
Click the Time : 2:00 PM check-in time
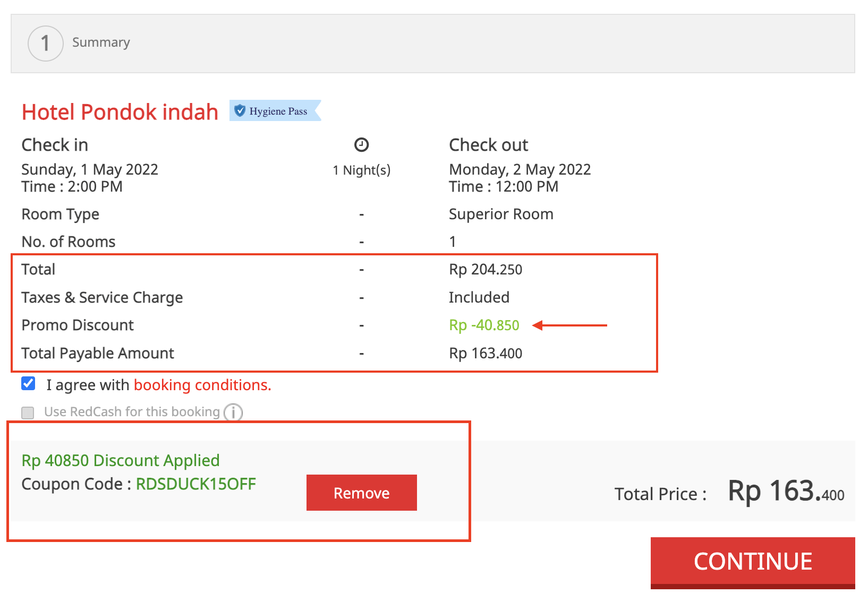72,187
